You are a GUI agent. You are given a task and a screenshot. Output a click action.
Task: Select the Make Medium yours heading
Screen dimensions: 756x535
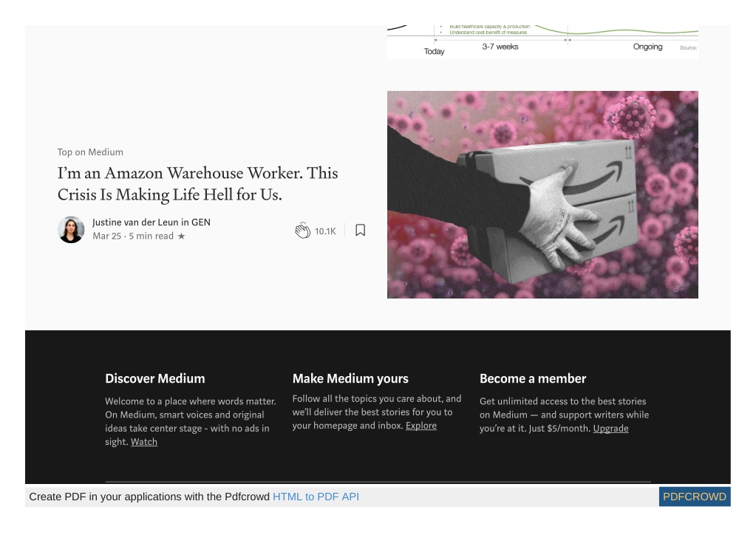[x=350, y=379]
